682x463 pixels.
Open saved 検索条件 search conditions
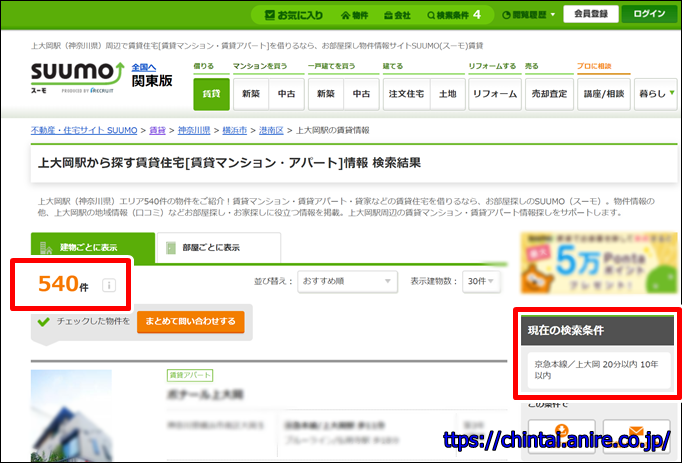click(x=454, y=15)
